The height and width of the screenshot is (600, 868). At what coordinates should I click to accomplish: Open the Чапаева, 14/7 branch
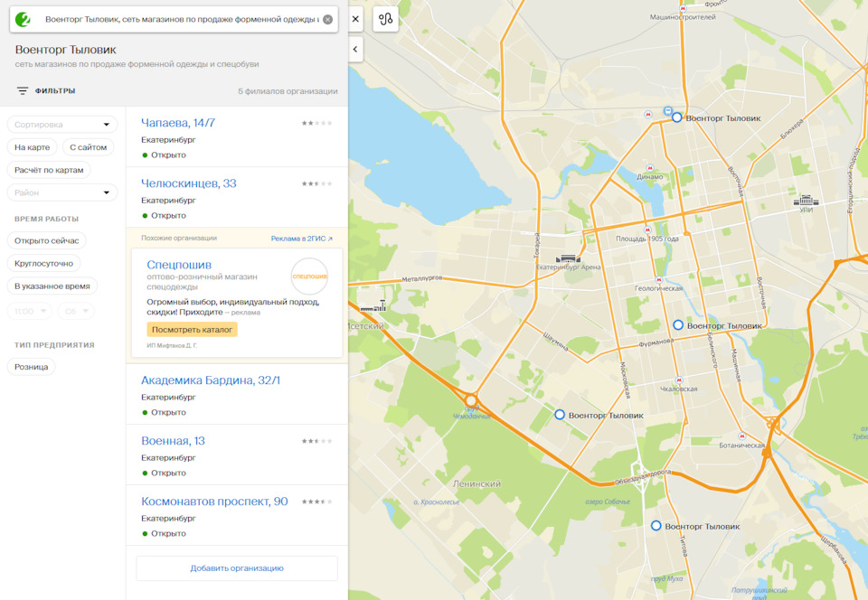click(178, 123)
